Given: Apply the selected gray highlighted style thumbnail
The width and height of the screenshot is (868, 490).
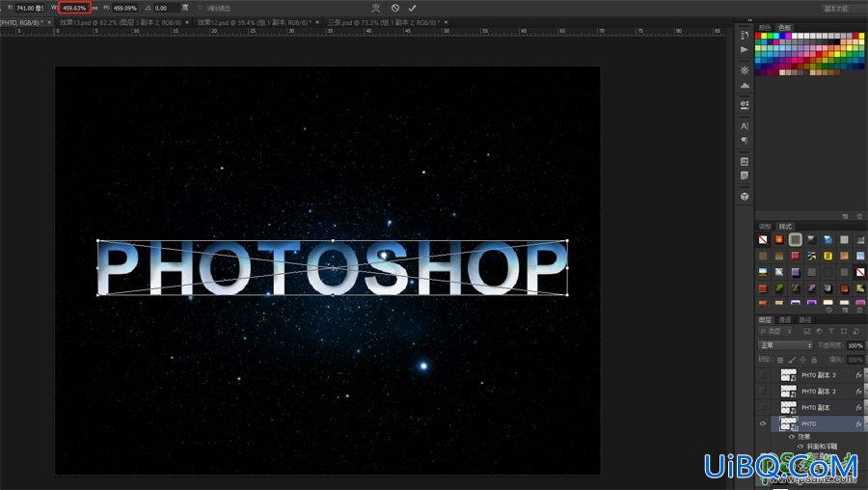Looking at the screenshot, I should [796, 239].
